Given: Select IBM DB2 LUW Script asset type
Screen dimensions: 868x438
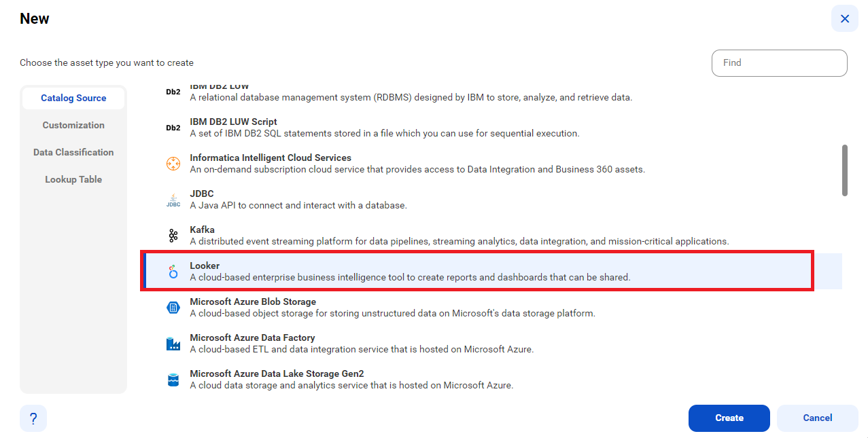Looking at the screenshot, I should tap(233, 122).
